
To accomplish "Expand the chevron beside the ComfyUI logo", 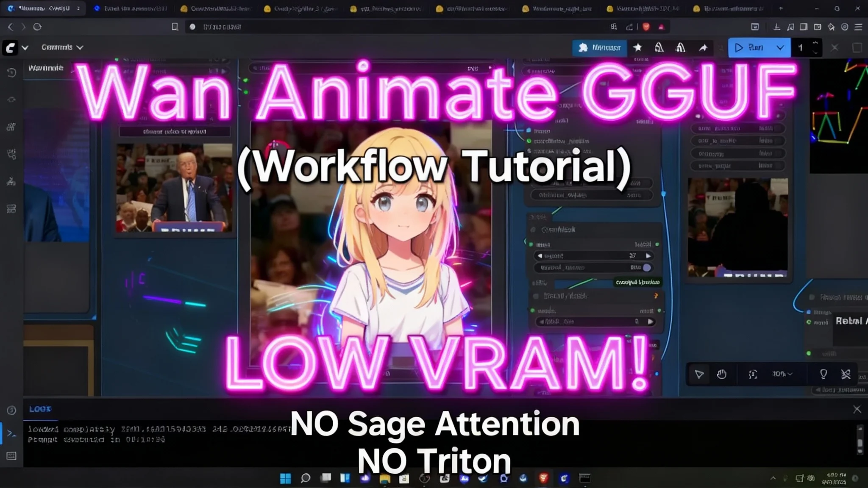I will 25,47.
